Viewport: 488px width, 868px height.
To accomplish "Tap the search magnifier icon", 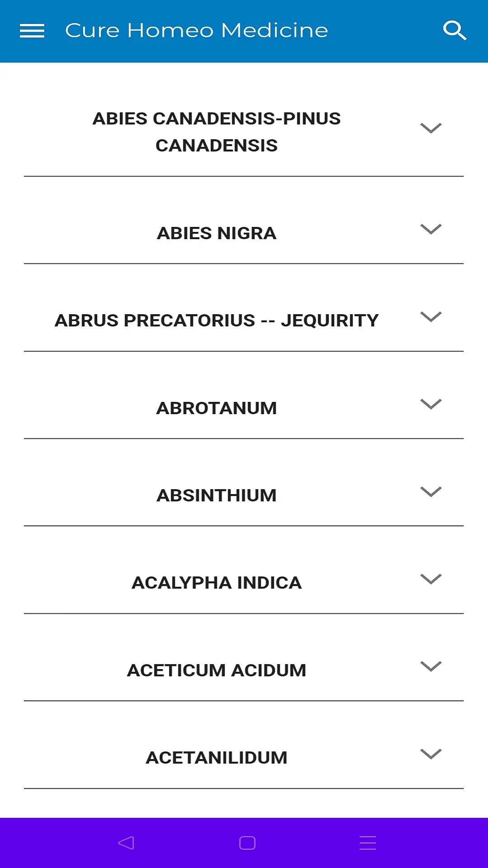I will click(454, 30).
